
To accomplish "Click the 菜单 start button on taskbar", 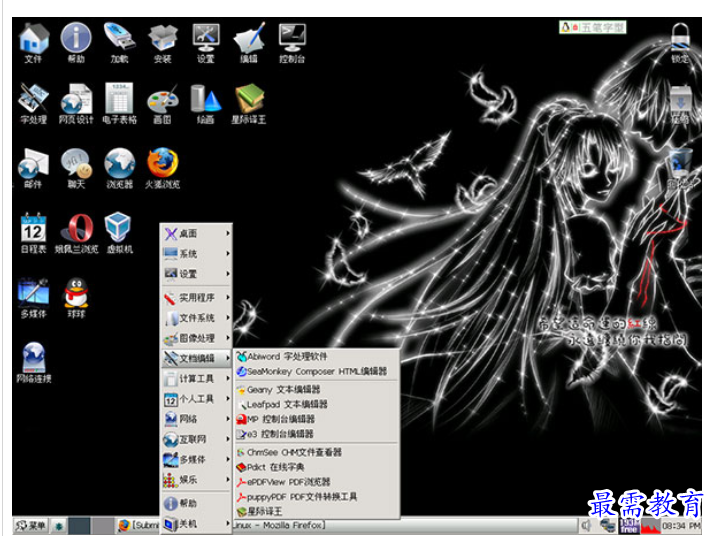I will (30, 526).
